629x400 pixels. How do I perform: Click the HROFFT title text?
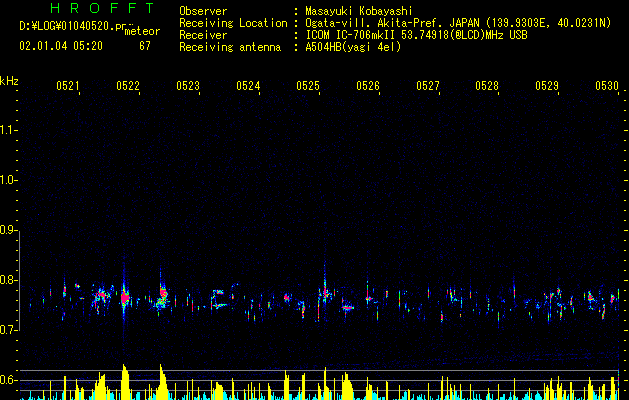pos(103,8)
